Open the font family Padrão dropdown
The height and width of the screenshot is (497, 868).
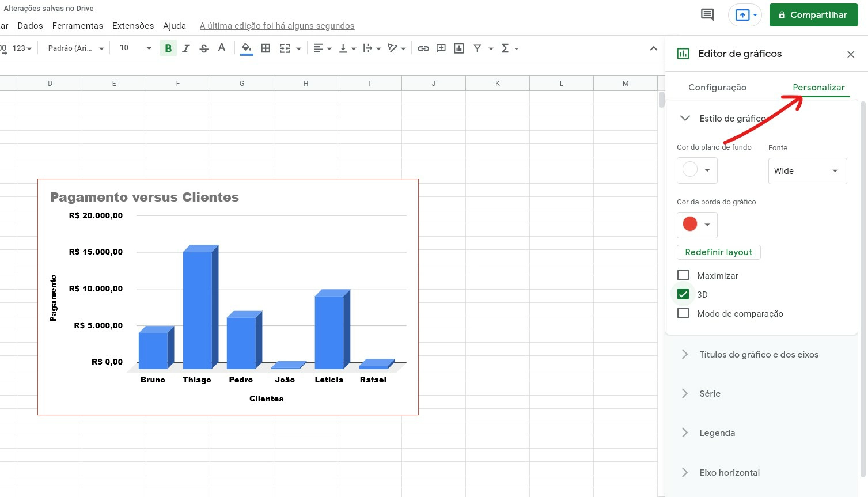pos(76,48)
